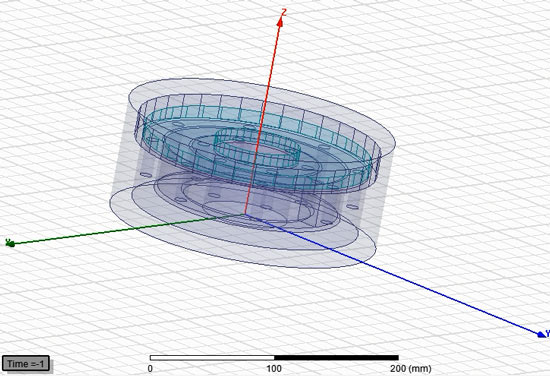Select the red Z axis arrowhead

point(280,22)
